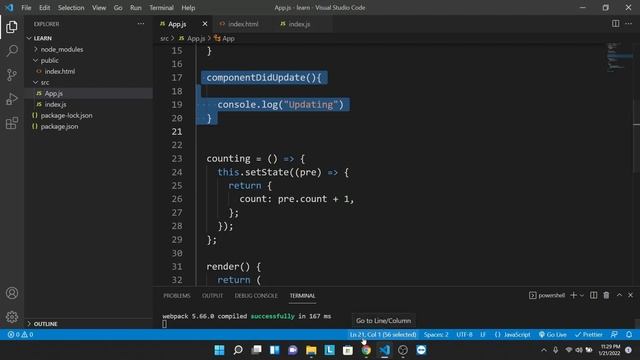Select JavaScript language mode

click(x=512, y=335)
